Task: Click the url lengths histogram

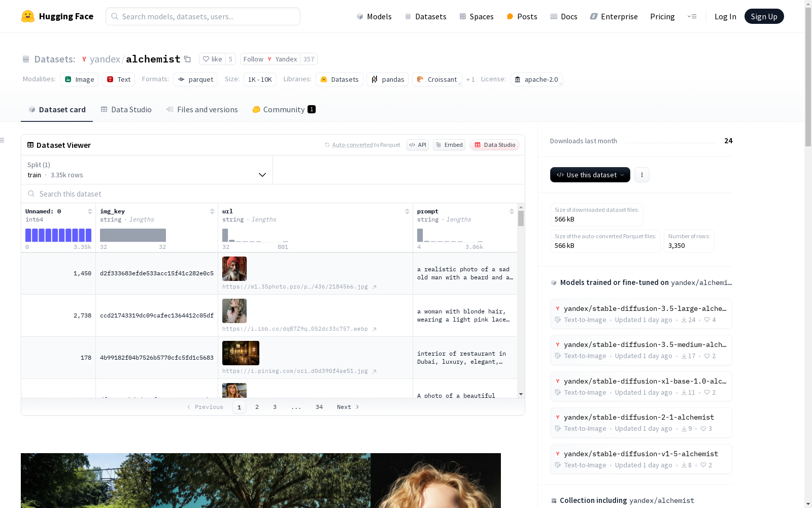Action: [x=255, y=235]
